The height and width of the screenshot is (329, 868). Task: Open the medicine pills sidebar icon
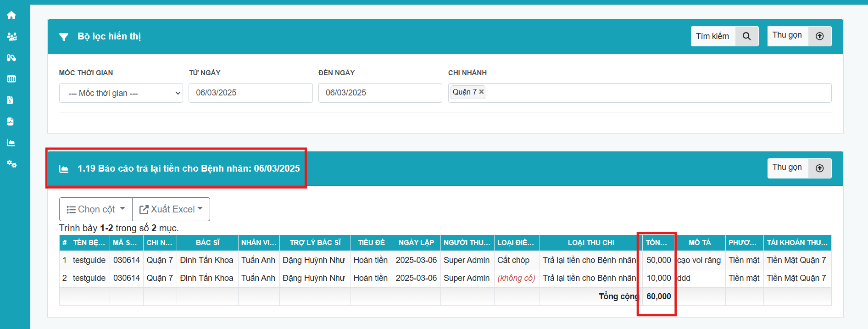[x=11, y=58]
